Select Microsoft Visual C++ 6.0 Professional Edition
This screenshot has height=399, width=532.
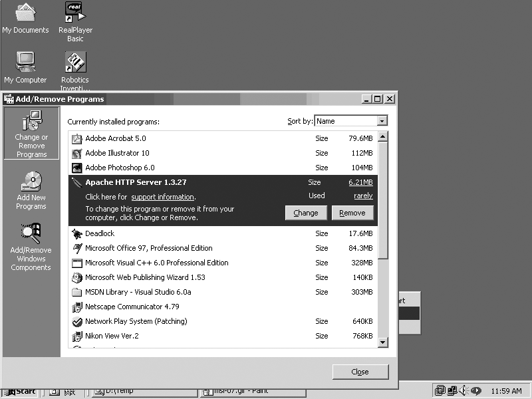tap(223, 263)
